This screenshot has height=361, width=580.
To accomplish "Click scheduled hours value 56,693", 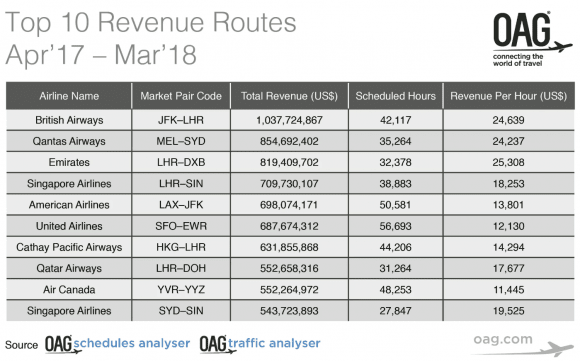I will (395, 226).
